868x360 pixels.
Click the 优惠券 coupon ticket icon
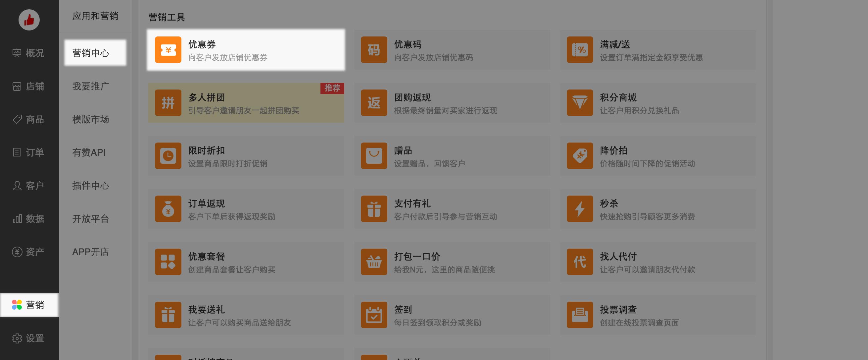[168, 50]
